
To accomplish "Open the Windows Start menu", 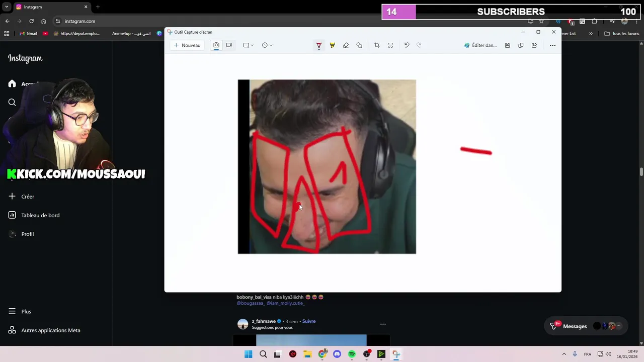I will click(x=248, y=354).
